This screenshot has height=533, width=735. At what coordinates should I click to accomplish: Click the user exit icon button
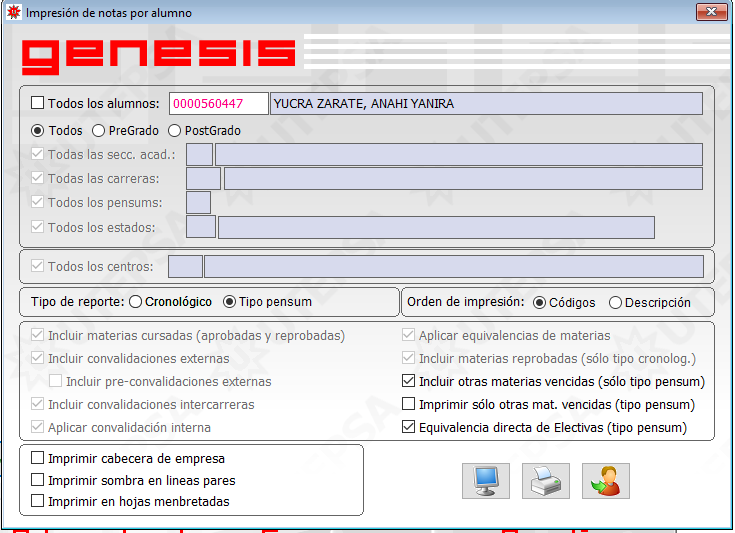click(606, 481)
